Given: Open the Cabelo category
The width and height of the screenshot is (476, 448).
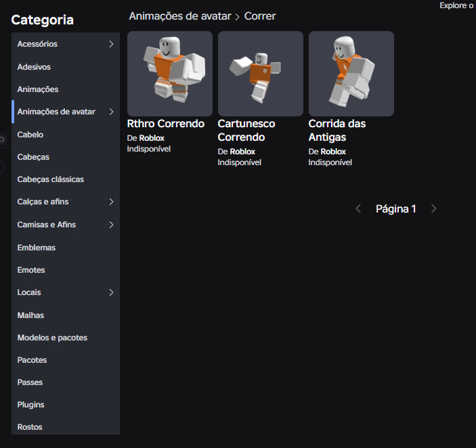Looking at the screenshot, I should pos(66,135).
